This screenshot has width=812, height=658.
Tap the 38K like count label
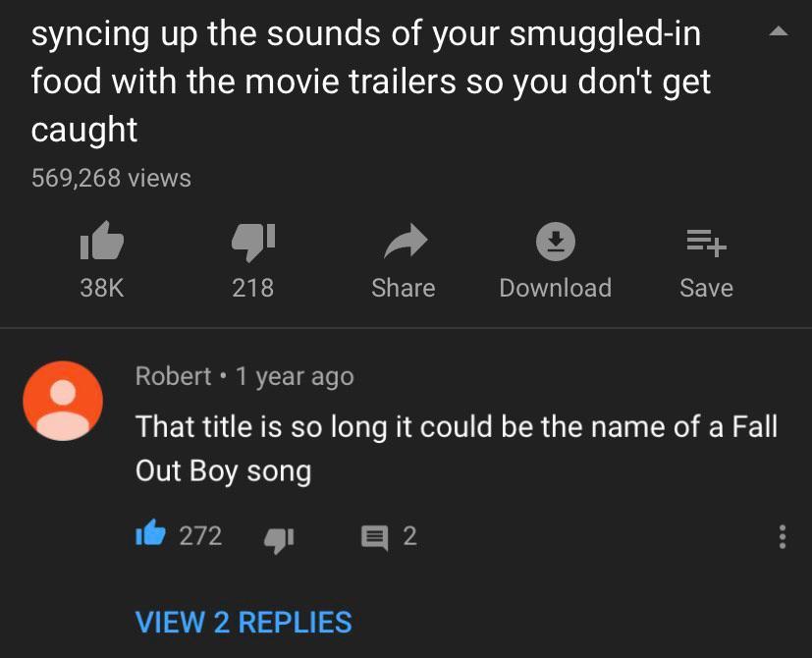coord(101,288)
